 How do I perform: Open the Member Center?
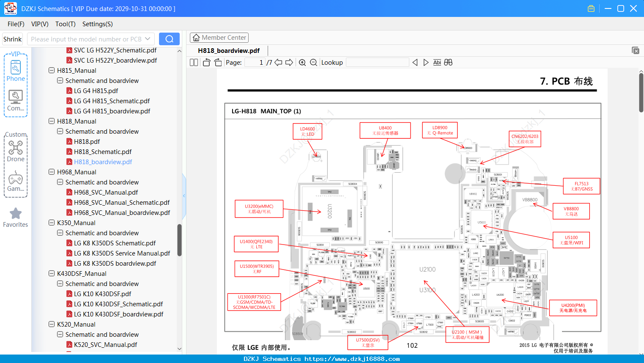(x=219, y=38)
